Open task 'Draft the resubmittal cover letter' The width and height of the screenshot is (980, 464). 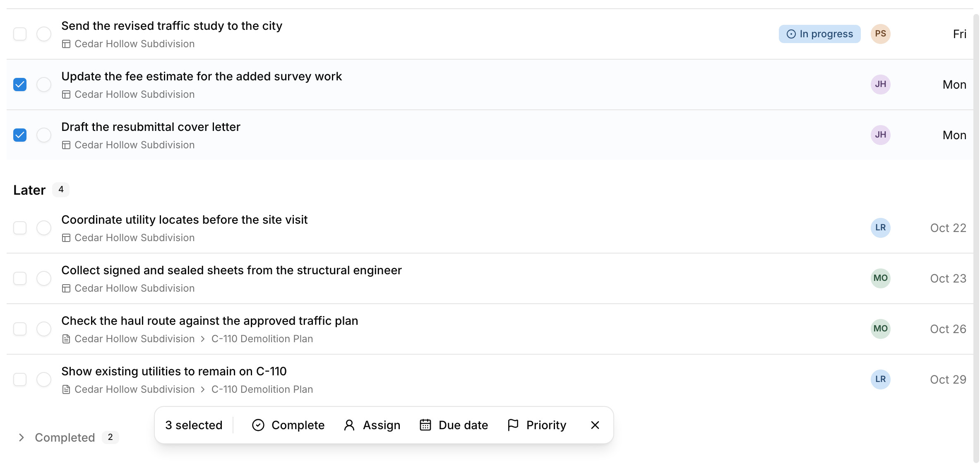tap(151, 127)
